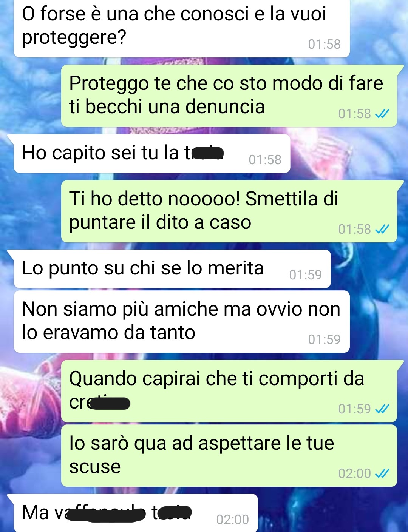Viewport: 408px width, 532px height.
Task: Tap the green bubble 'Proteggo te che co sto modo'
Action: [x=229, y=96]
